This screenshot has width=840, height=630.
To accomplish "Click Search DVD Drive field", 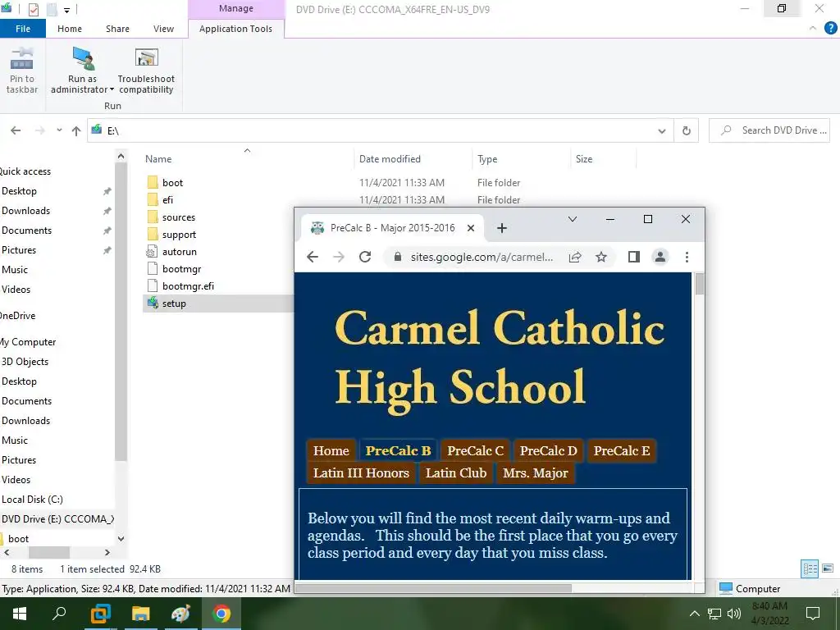I will (769, 130).
